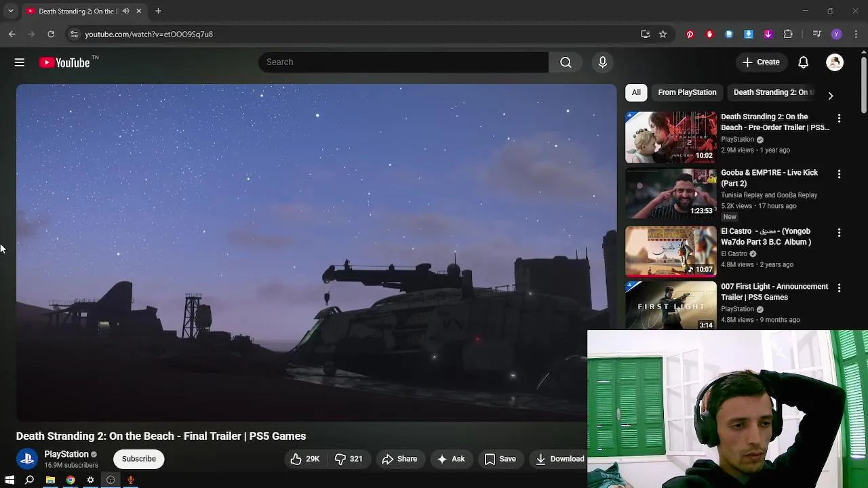This screenshot has width=868, height=488.
Task: Go back in browser history
Action: (12, 34)
